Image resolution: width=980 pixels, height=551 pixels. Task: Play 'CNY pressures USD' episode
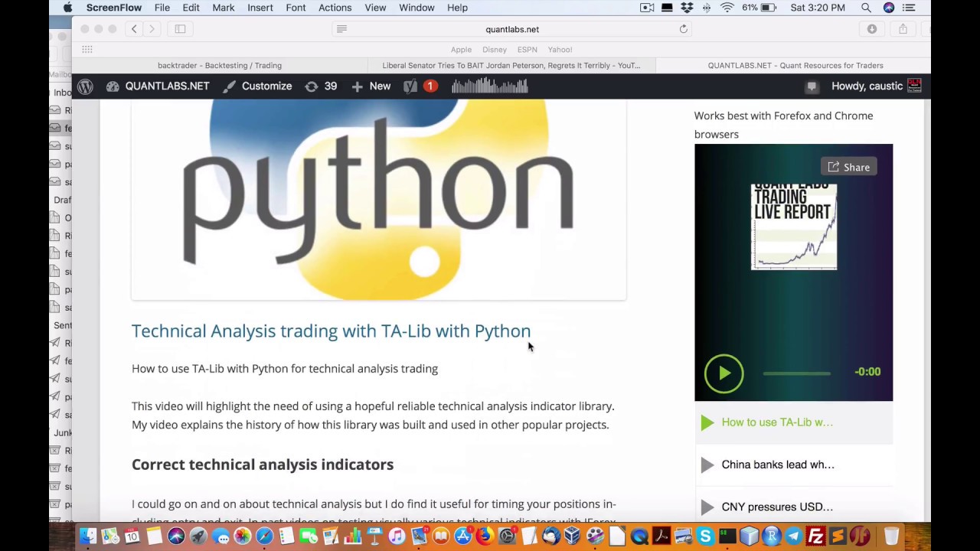click(793, 507)
